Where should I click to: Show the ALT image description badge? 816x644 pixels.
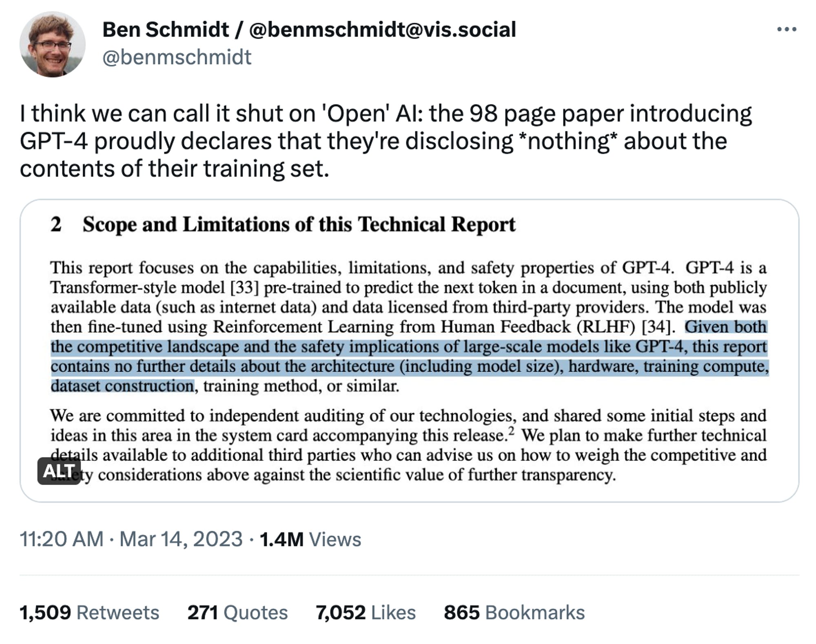(59, 471)
